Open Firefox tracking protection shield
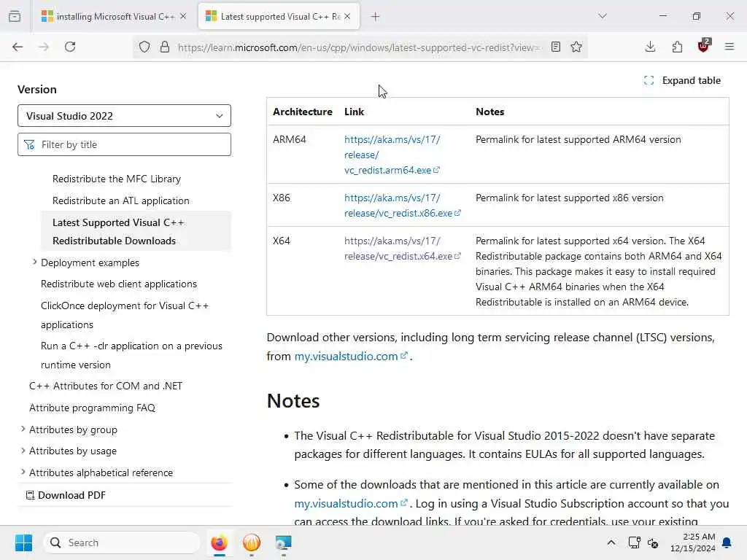 tap(144, 47)
